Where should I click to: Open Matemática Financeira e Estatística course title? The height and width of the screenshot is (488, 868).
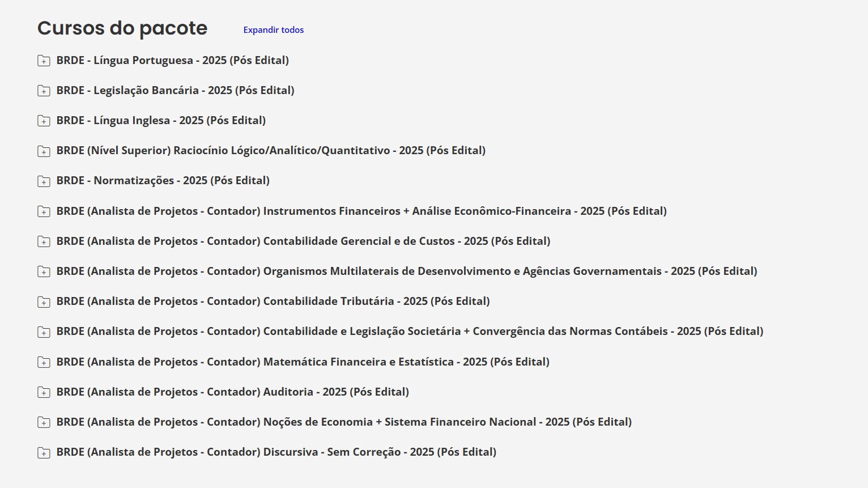303,362
